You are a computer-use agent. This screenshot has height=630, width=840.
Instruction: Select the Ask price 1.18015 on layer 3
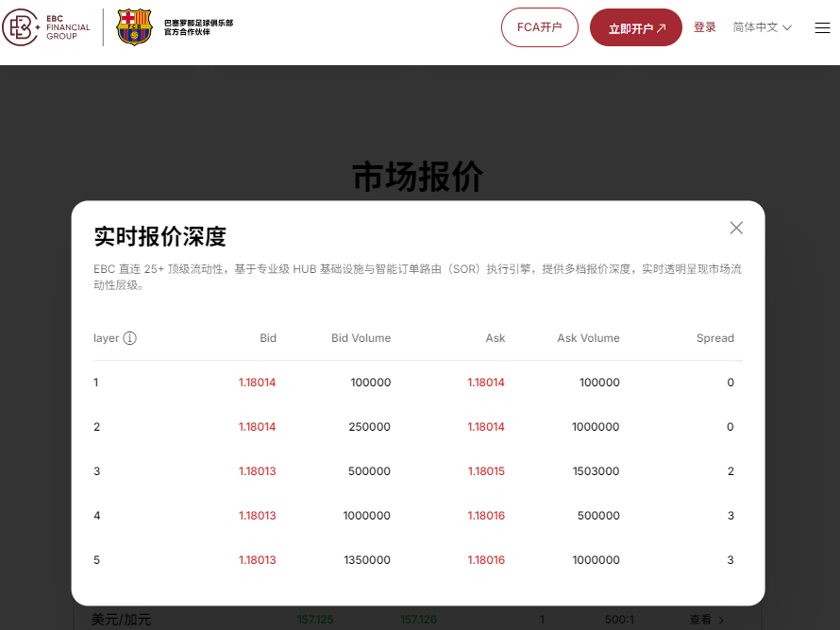click(x=486, y=470)
